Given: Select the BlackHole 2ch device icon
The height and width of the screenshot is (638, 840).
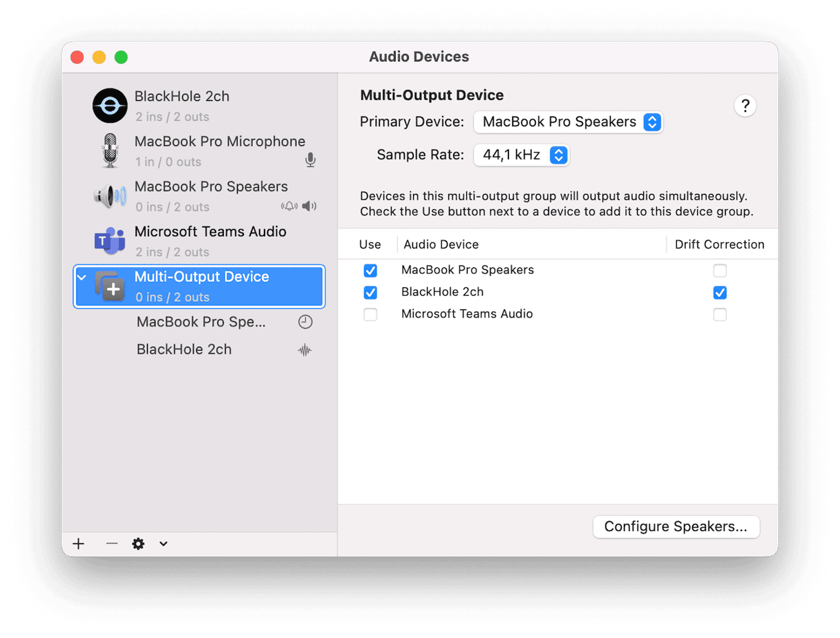Looking at the screenshot, I should 110,105.
